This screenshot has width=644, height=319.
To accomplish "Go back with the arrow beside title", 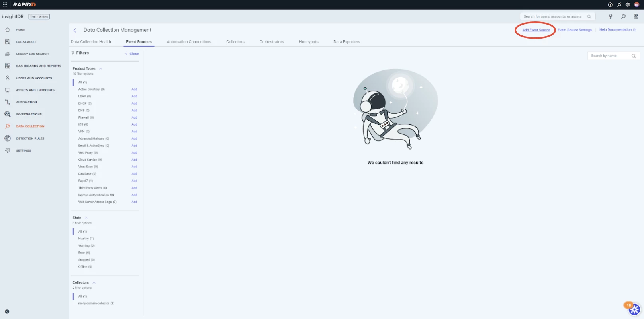I will coord(74,30).
